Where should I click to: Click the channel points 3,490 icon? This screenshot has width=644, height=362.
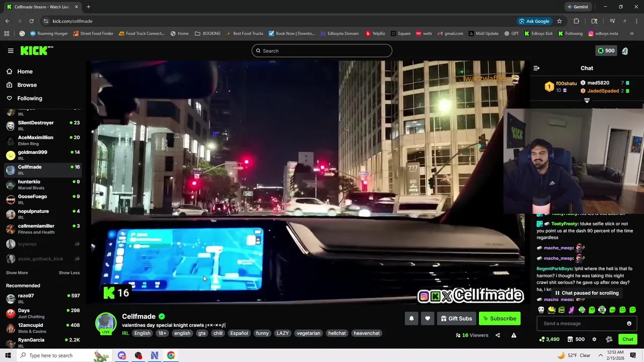point(548,339)
